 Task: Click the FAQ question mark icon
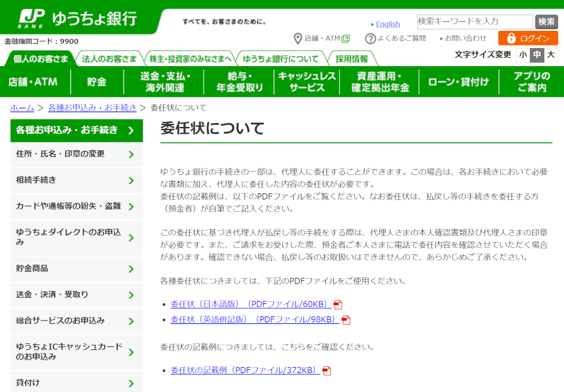click(370, 38)
